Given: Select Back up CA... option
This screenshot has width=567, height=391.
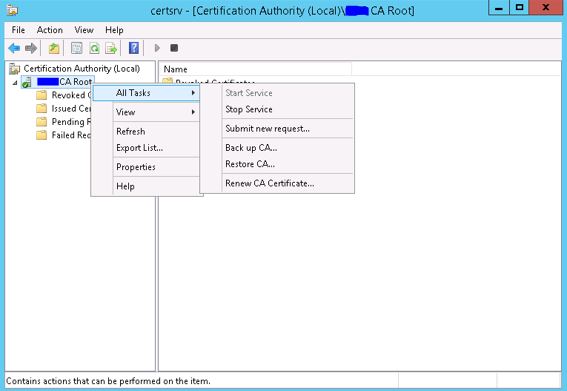Looking at the screenshot, I should pos(277,148).
